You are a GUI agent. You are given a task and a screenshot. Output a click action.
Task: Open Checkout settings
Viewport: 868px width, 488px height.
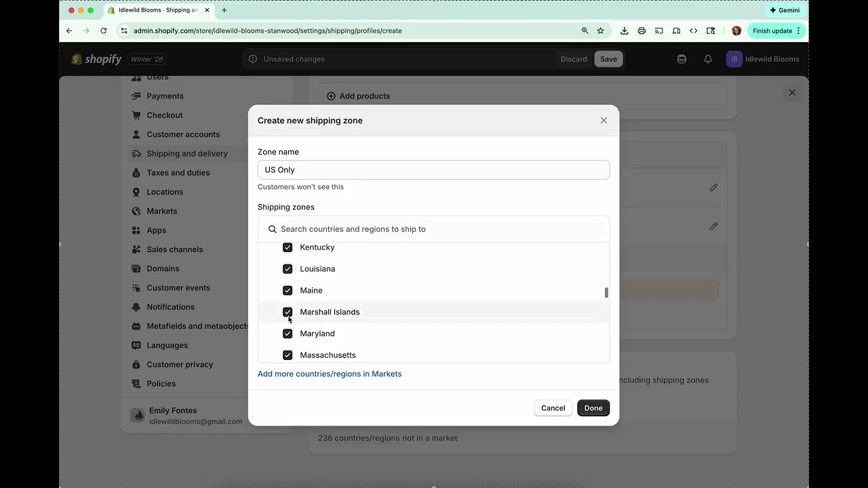pyautogui.click(x=165, y=115)
